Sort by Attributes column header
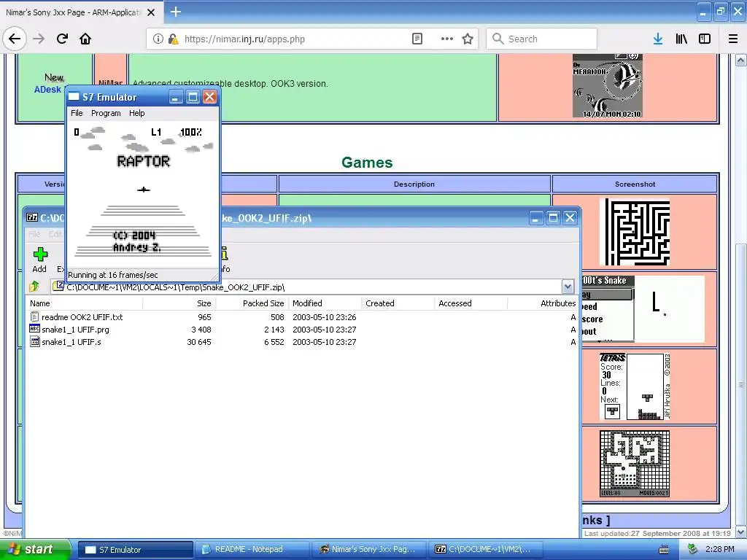The width and height of the screenshot is (747, 560). [543, 303]
